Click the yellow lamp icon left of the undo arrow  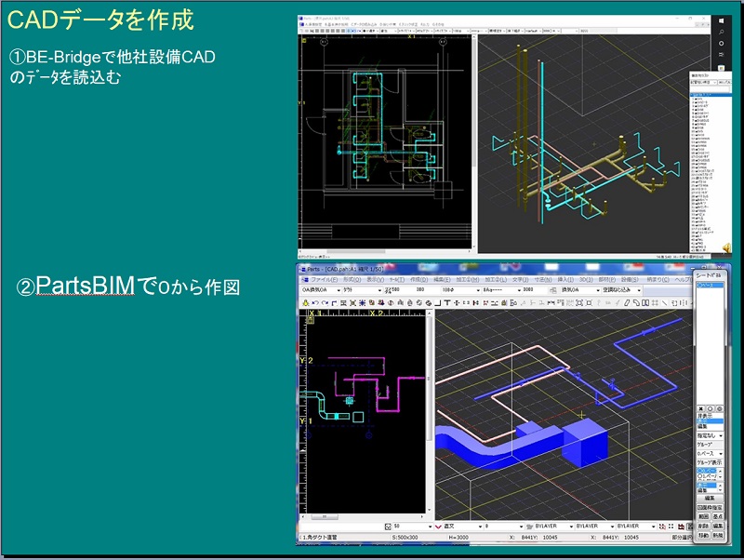point(306,302)
